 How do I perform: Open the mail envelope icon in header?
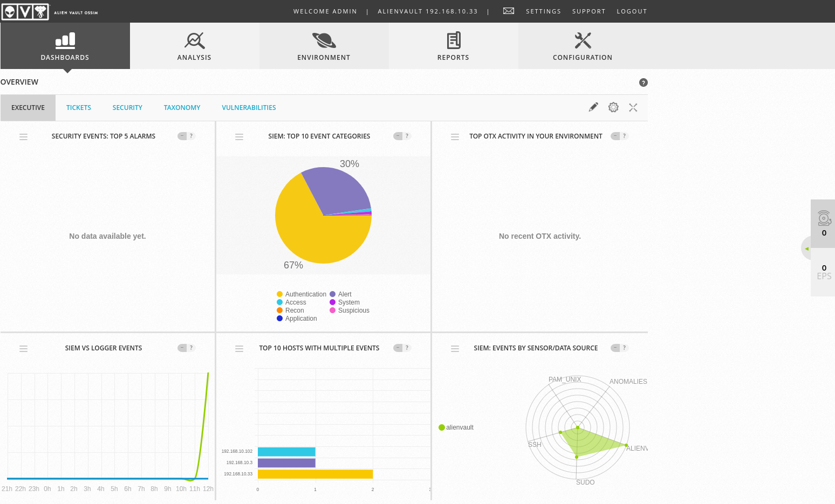pyautogui.click(x=508, y=11)
